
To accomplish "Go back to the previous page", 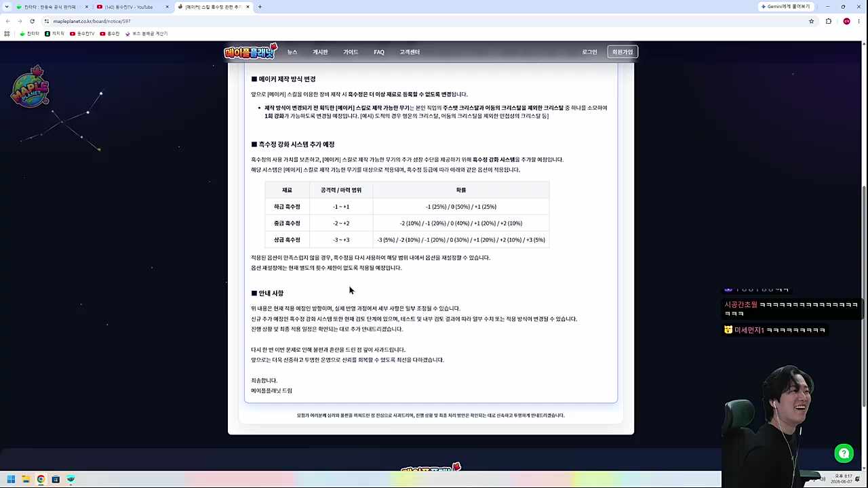I will click(x=7, y=21).
